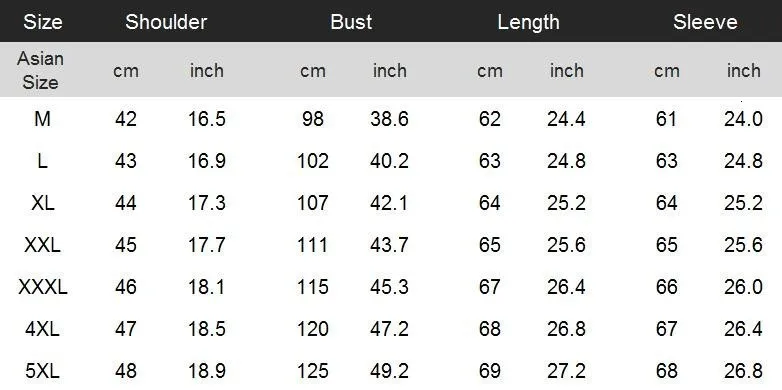
Task: Click the Size header cell
Action: pos(42,22)
